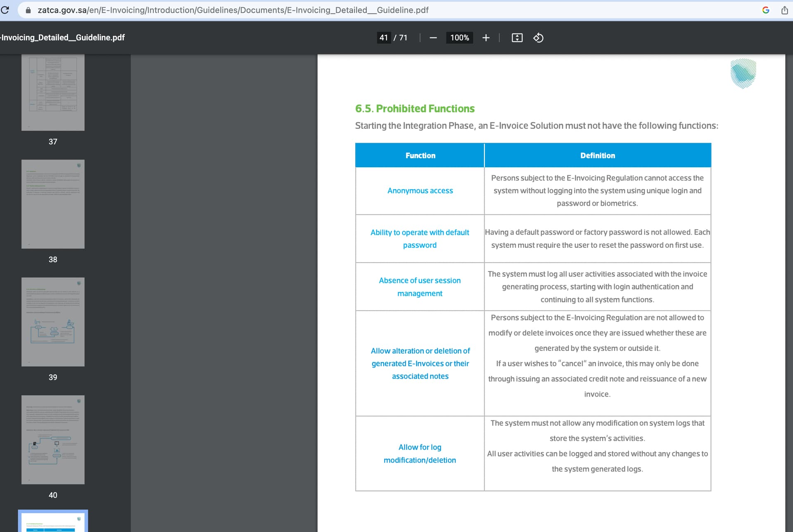Click the 6.5. Prohibited Functions heading

pyautogui.click(x=415, y=109)
